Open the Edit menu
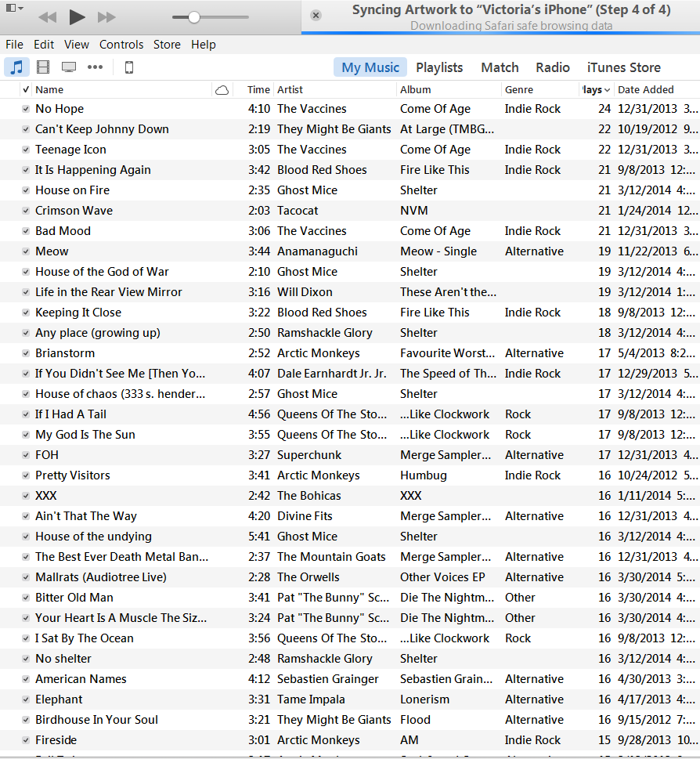 coord(44,45)
